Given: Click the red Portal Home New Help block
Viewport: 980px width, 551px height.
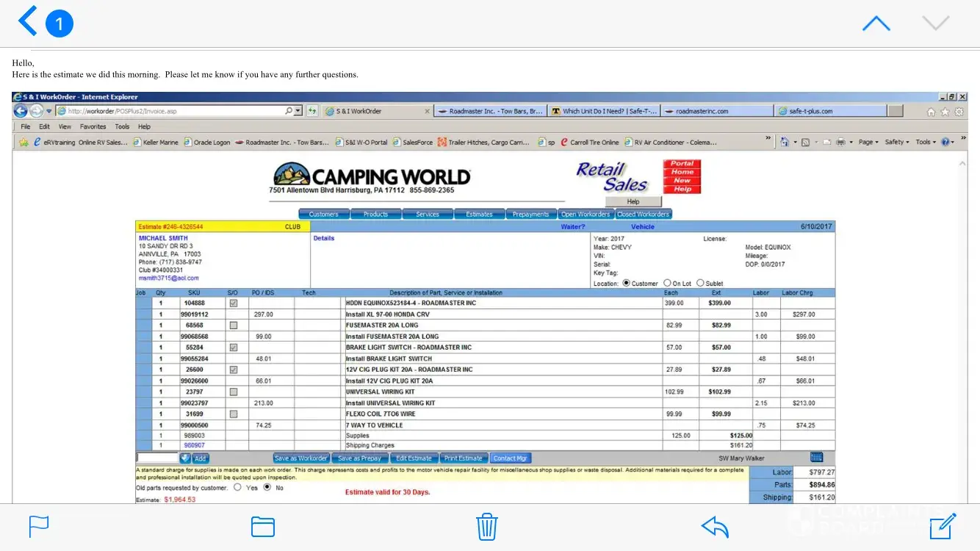Looking at the screenshot, I should pyautogui.click(x=682, y=176).
